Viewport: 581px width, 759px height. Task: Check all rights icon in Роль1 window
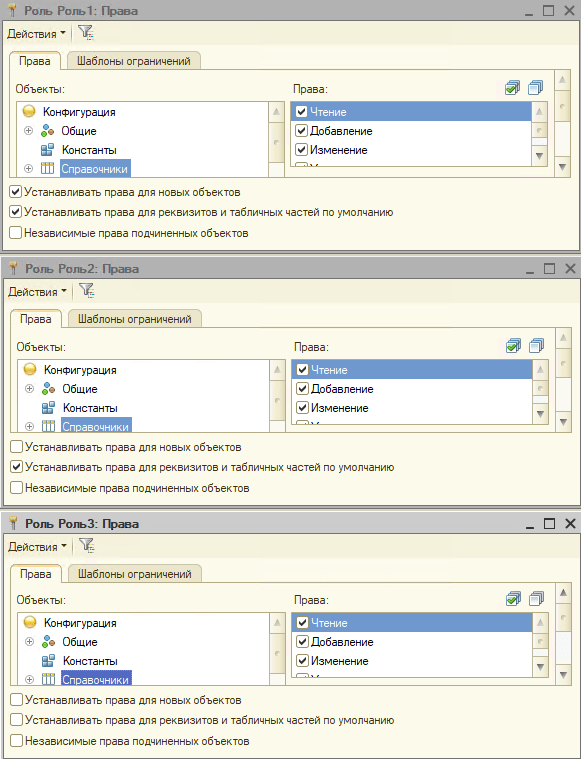click(x=512, y=88)
